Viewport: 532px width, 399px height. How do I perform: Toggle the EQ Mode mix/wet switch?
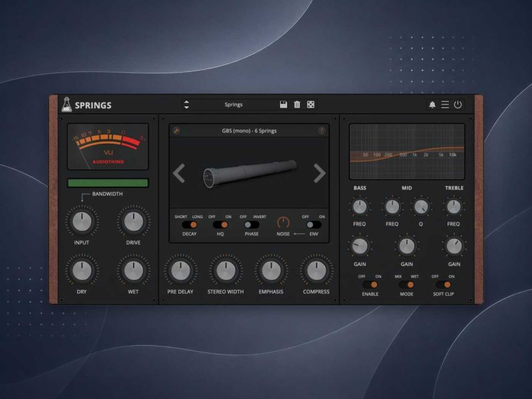[x=406, y=285]
